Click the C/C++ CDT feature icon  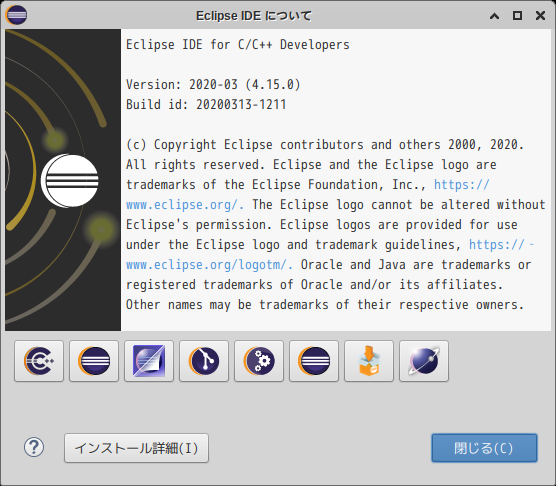pyautogui.click(x=39, y=361)
